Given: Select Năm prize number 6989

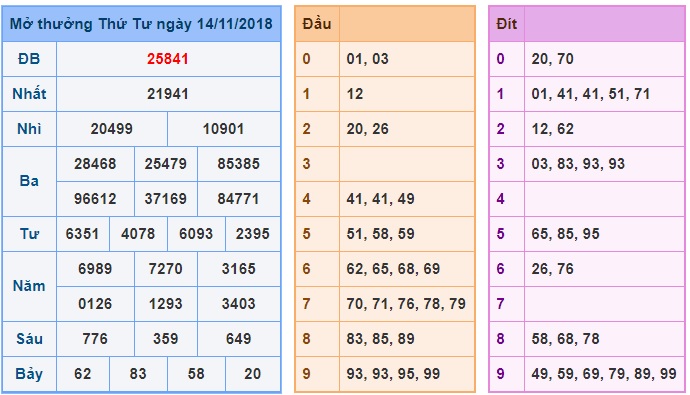Looking at the screenshot, I should pyautogui.click(x=95, y=269).
